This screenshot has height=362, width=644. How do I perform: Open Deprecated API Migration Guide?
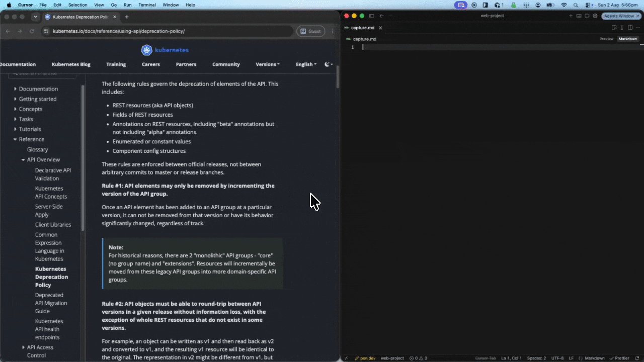tap(51, 303)
